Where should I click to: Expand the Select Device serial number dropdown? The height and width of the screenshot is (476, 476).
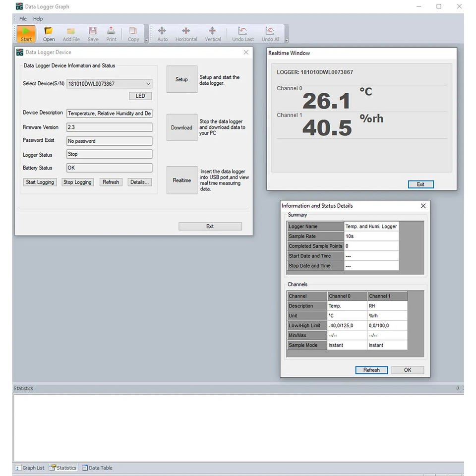pos(148,84)
